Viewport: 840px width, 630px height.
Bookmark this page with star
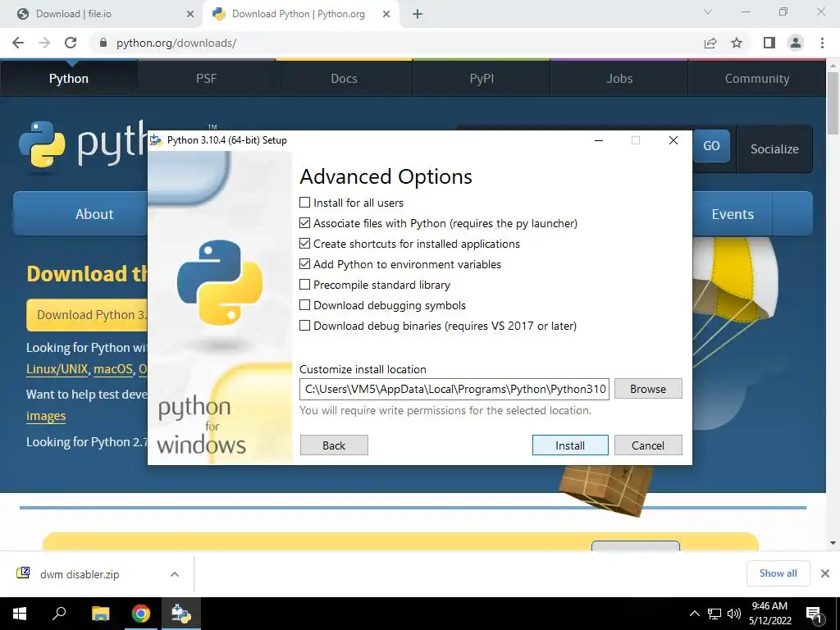[x=737, y=43]
